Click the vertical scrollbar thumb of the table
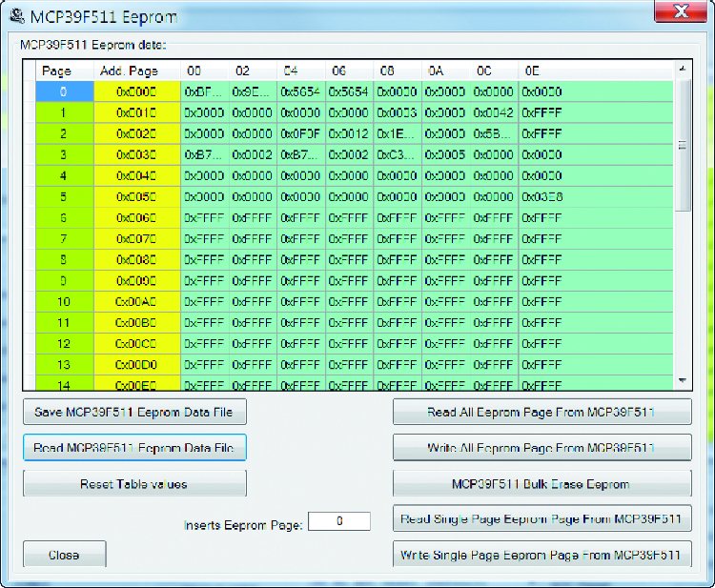 coord(683,146)
